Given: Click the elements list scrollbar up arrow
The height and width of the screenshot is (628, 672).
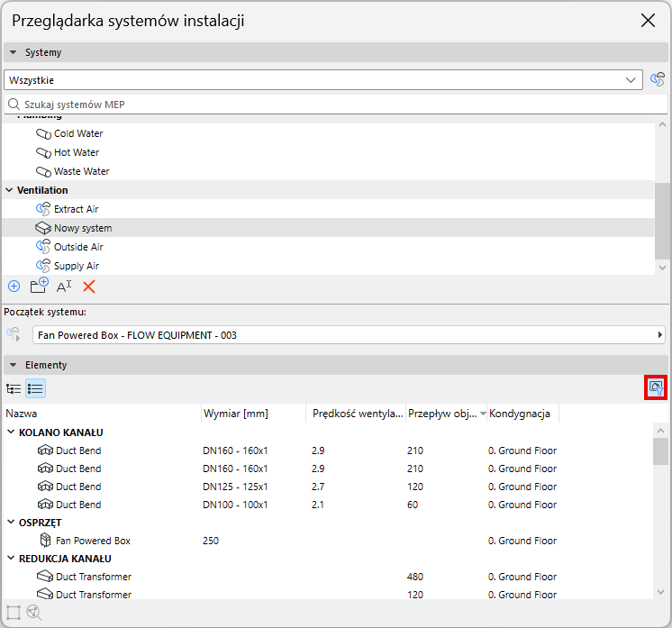Looking at the screenshot, I should pos(660,431).
